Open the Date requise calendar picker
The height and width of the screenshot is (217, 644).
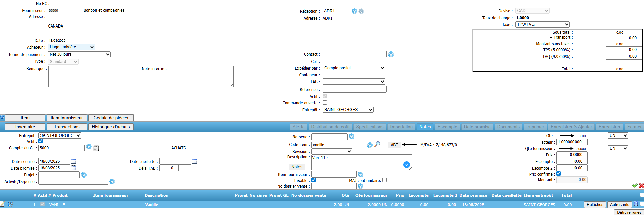pyautogui.click(x=73, y=161)
